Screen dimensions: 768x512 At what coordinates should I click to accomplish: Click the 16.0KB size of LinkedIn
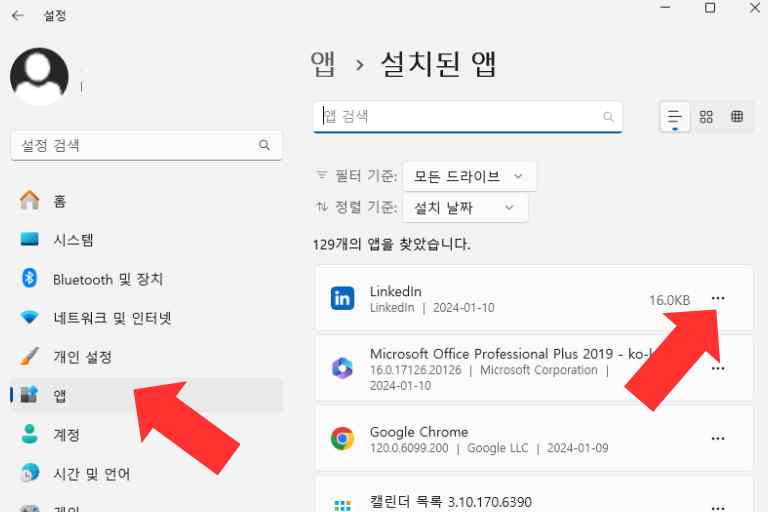[x=669, y=300]
